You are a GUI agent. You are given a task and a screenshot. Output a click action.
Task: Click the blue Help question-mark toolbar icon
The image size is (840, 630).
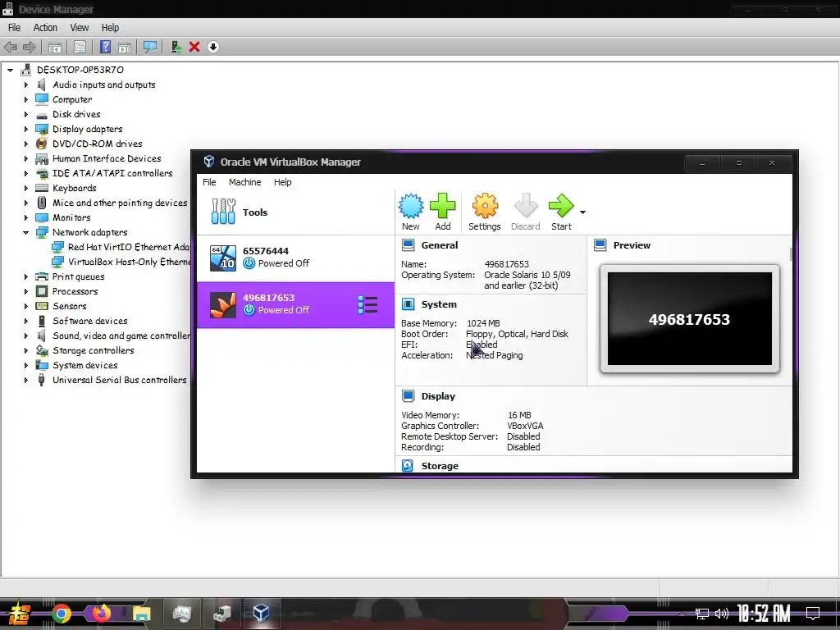(x=106, y=47)
